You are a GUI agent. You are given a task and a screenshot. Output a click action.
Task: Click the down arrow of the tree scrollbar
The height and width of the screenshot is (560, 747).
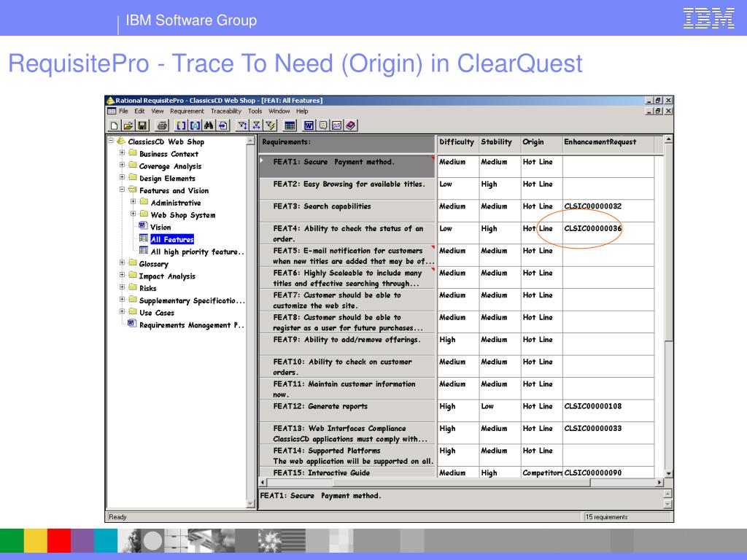[251, 504]
